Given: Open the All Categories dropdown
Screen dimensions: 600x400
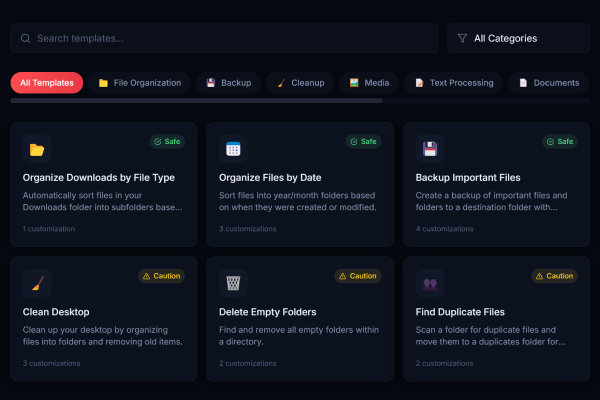Looking at the screenshot, I should tap(518, 38).
